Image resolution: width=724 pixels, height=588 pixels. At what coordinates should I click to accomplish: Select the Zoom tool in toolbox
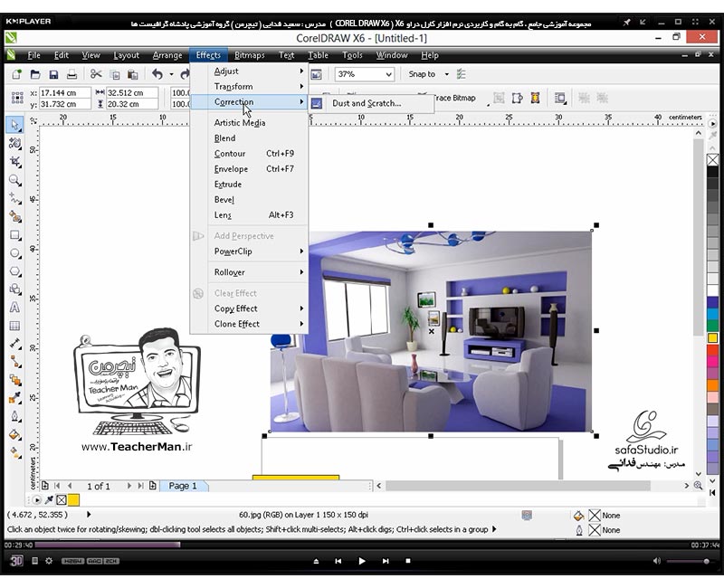(14, 180)
